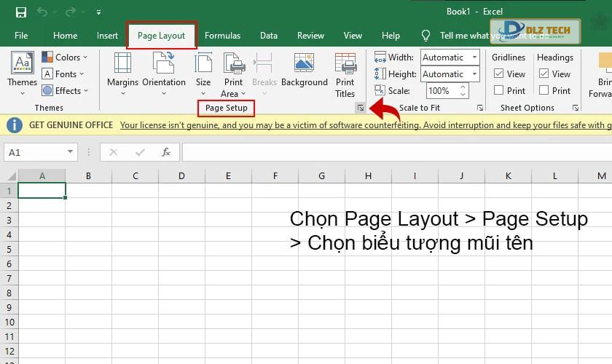The width and height of the screenshot is (612, 364).
Task: Click inside the formula bar
Action: click(397, 151)
